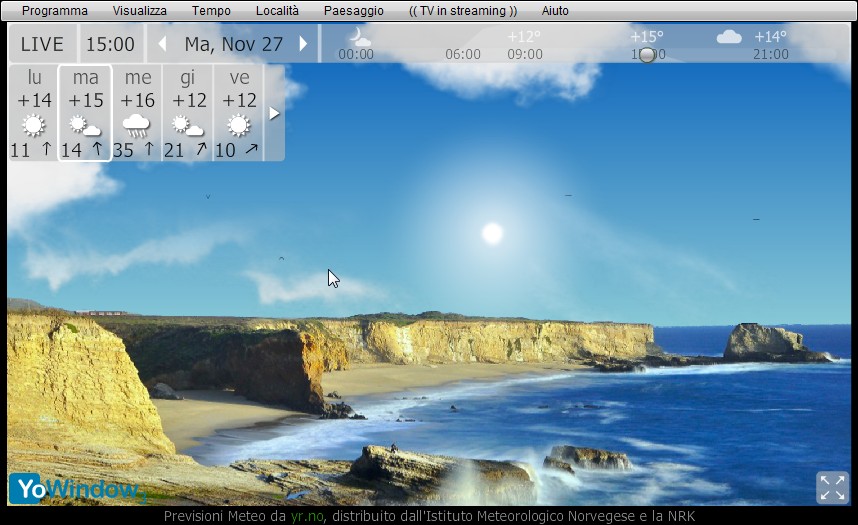Click the YoWindow logo
Screen dimensions: 858x525
pyautogui.click(x=75, y=489)
